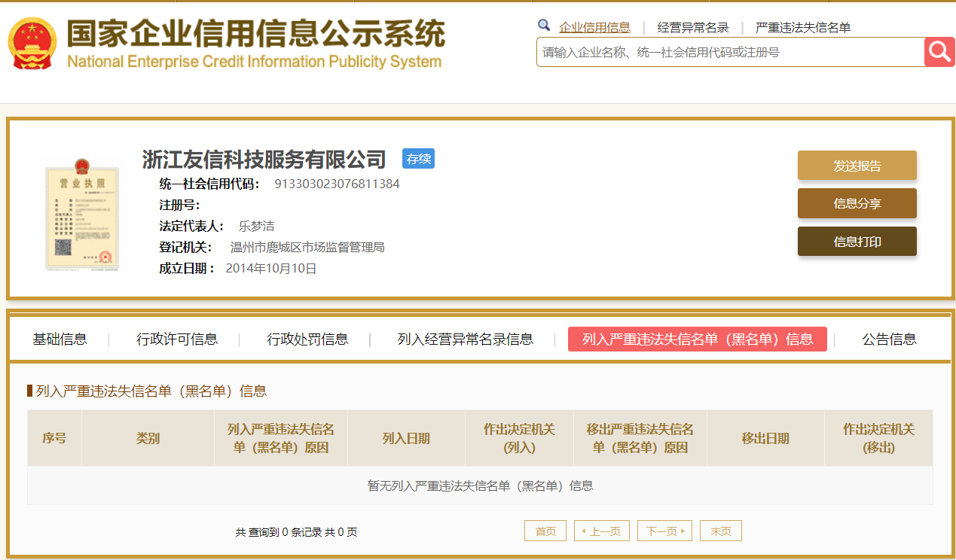Open the 列入经营异常名录信息 tab
This screenshot has width=956, height=560.
coord(466,339)
